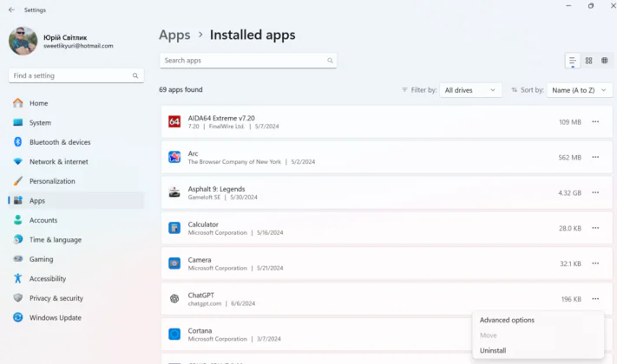Click the Calculator app icon
This screenshot has width=617, height=364.
point(174,228)
